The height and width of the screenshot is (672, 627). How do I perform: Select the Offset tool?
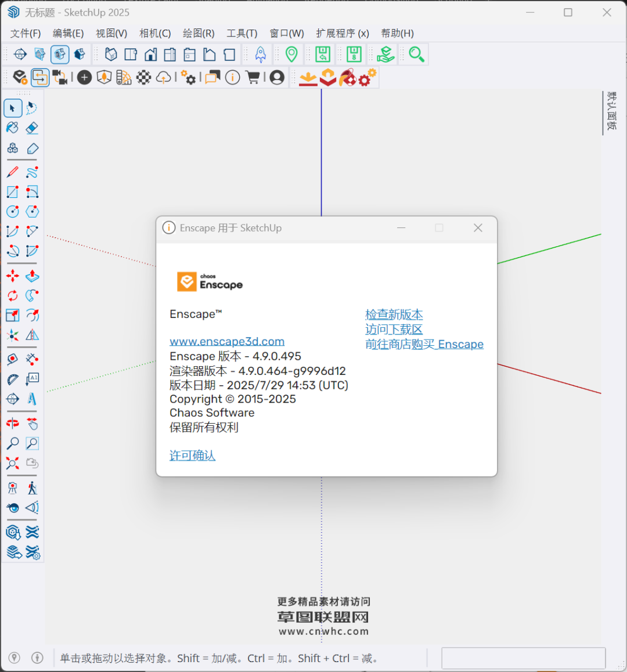point(32,316)
